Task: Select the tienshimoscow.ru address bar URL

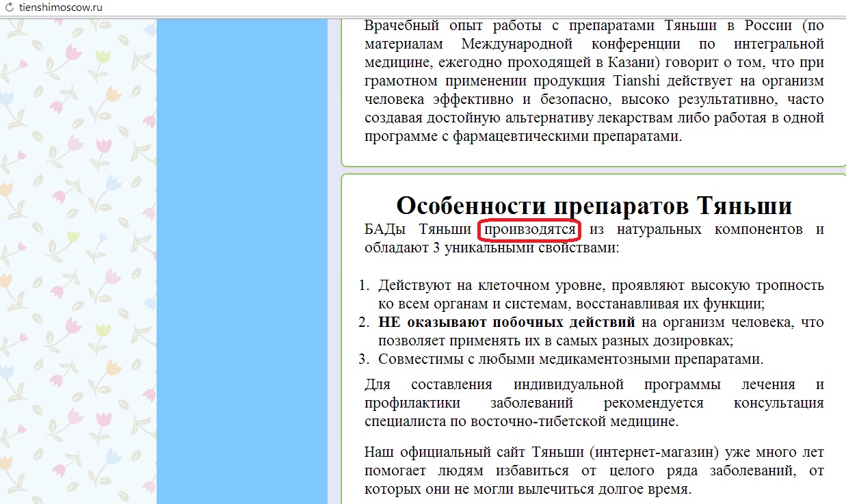Action: [x=61, y=8]
